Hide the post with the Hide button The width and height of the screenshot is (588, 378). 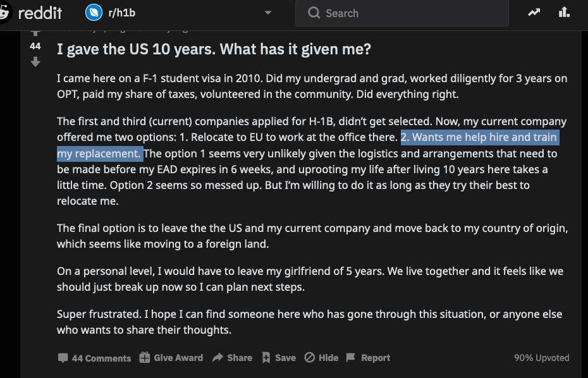tap(321, 358)
